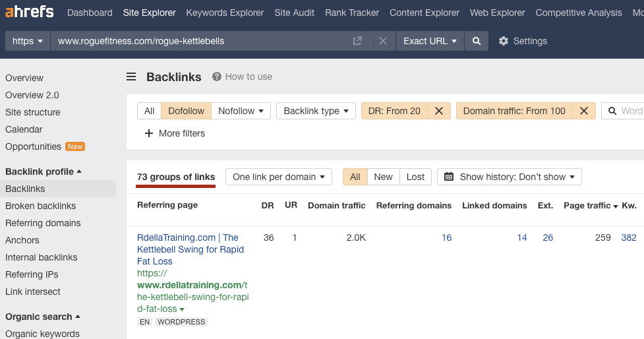
Task: Remove the DR: From 20 filter
Action: pos(438,111)
